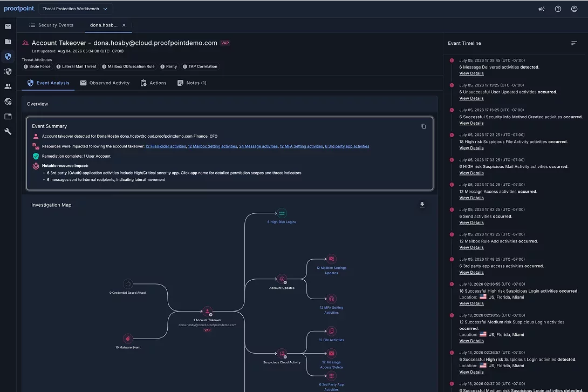Click the VAP badge beside account email
The image size is (588, 392).
coord(225,43)
